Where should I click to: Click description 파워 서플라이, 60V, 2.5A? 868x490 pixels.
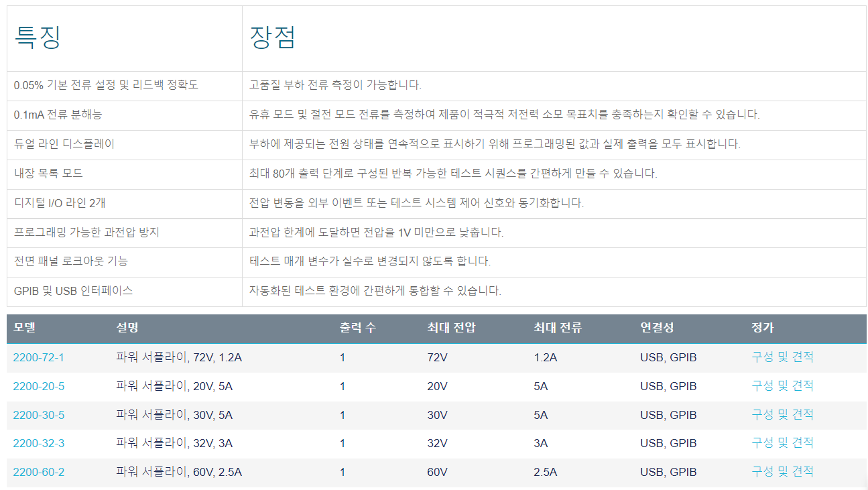click(x=179, y=473)
